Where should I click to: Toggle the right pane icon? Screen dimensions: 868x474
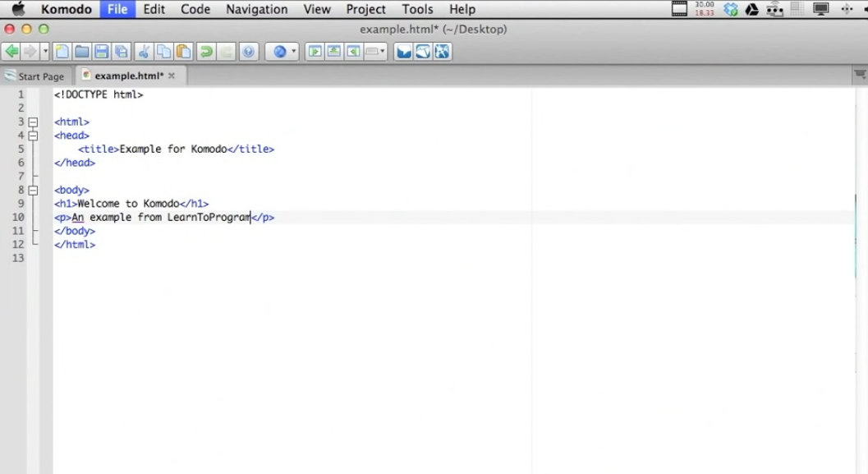[353, 52]
